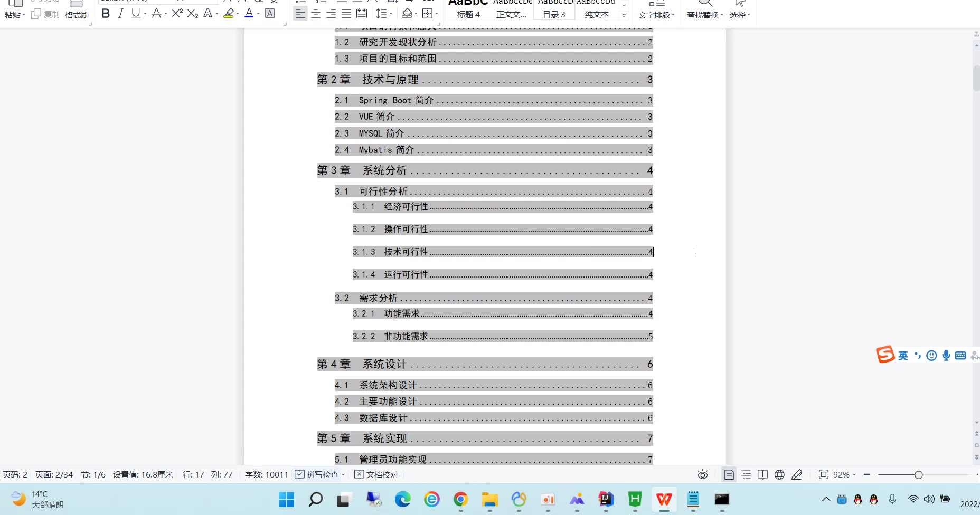Click the paragraph shading icon
The image size is (980, 515).
tap(406, 14)
